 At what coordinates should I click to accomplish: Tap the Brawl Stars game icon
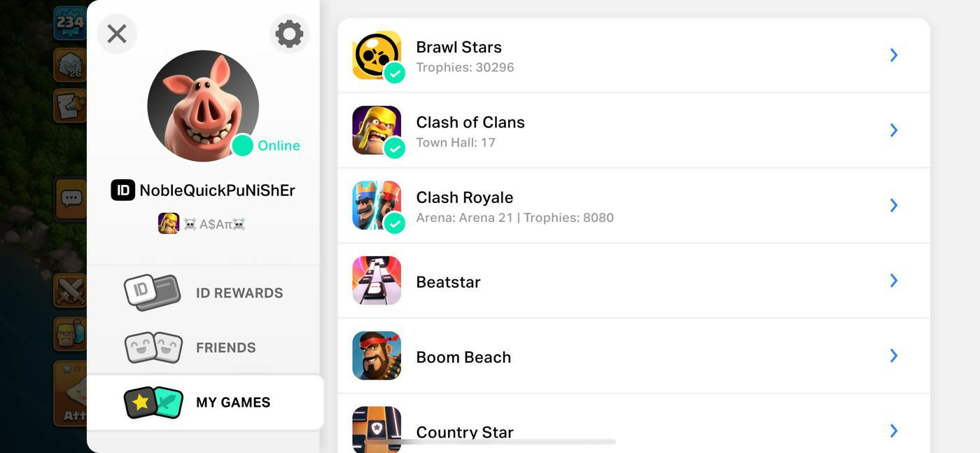tap(377, 55)
